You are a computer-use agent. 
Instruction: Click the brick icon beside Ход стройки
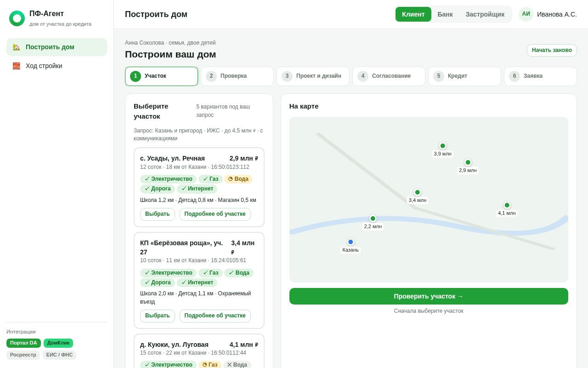point(16,66)
